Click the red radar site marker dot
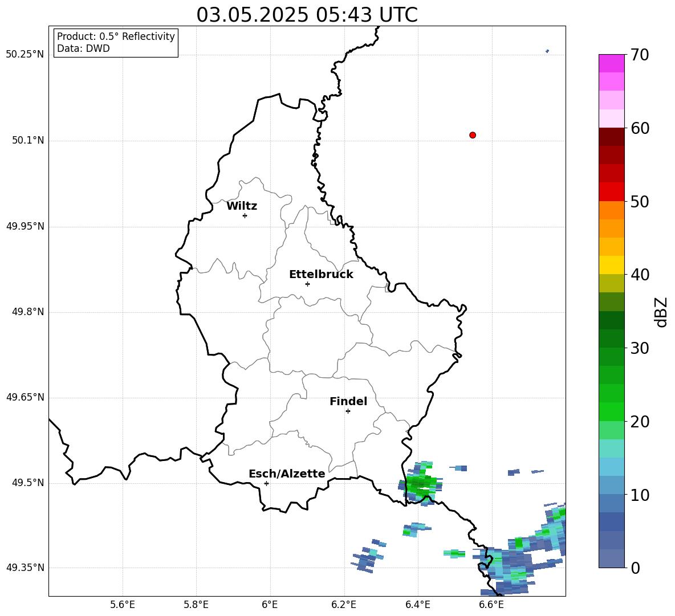The height and width of the screenshot is (616, 675). pos(472,135)
